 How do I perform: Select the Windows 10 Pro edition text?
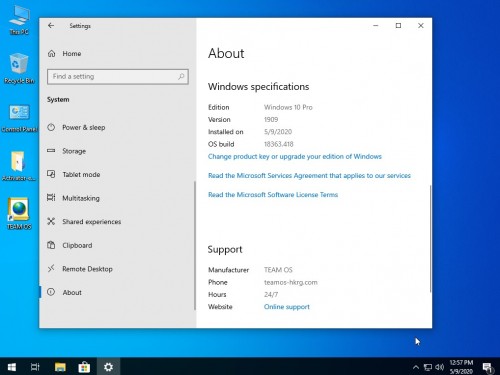click(288, 107)
